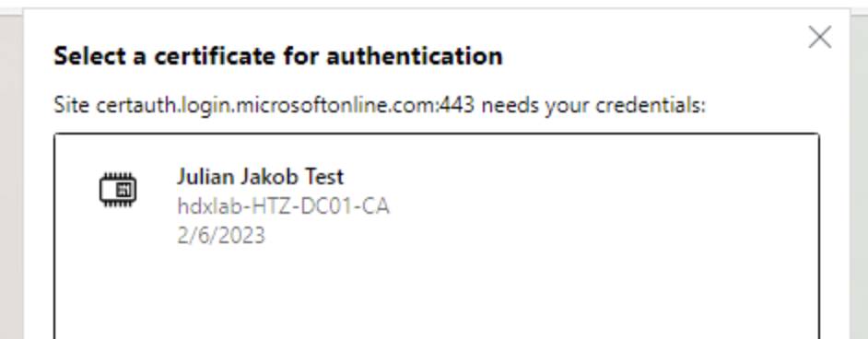Image resolution: width=868 pixels, height=339 pixels.
Task: Click the smart card chip certificate icon
Action: tap(118, 191)
